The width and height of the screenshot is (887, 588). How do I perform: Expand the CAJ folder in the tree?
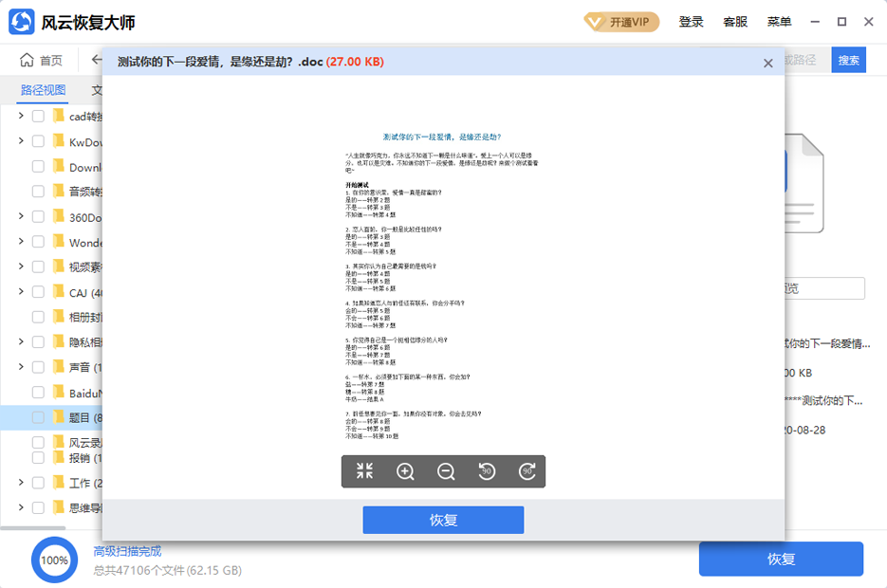[21, 291]
